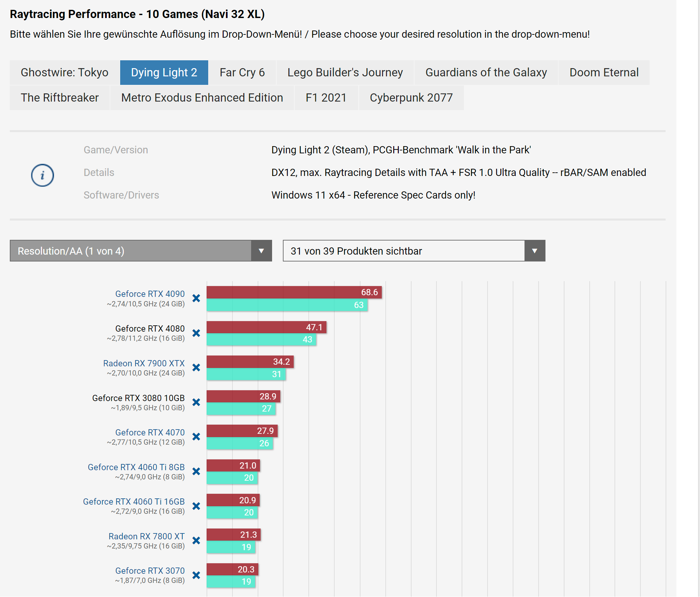Select the Far Cry 6 tab
This screenshot has height=597, width=700.
point(242,73)
